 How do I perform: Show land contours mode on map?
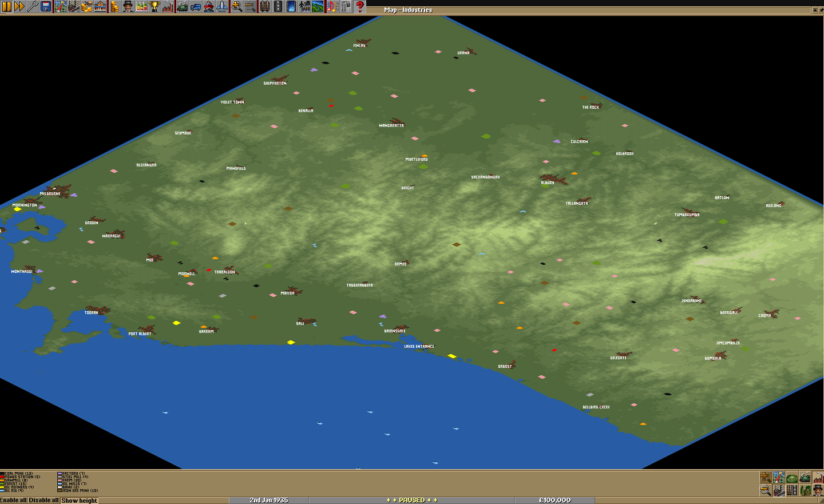[779, 478]
